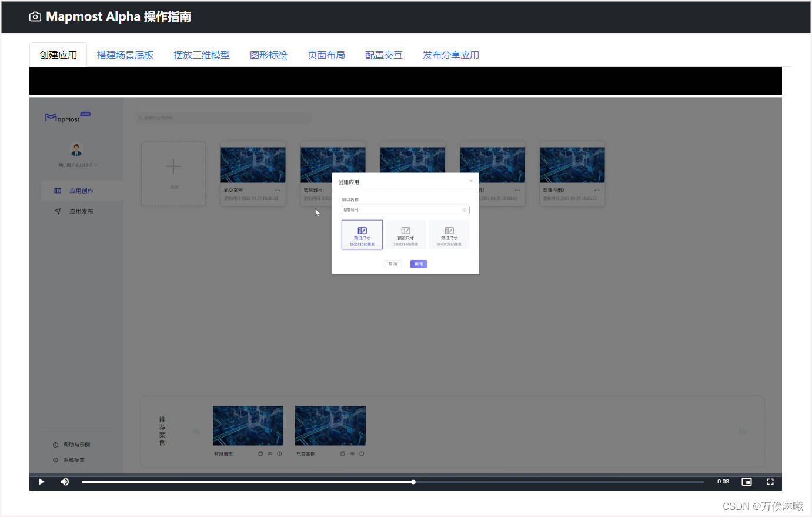
Task: Expand the 用户6J3LHF account dropdown
Action: (x=78, y=165)
